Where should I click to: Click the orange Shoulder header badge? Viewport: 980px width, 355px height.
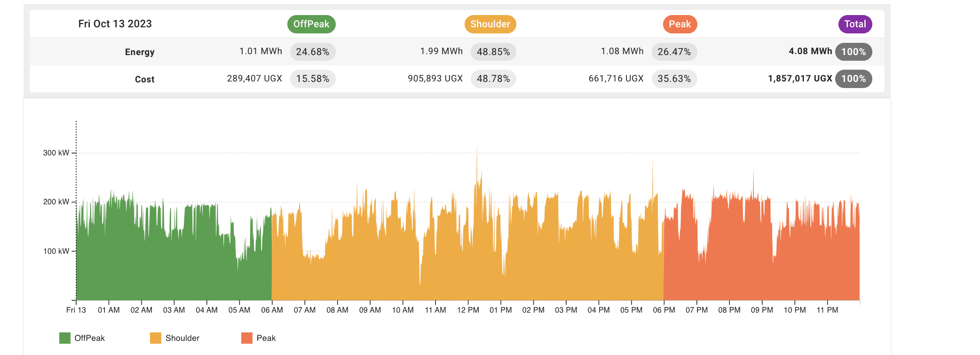[x=490, y=24]
